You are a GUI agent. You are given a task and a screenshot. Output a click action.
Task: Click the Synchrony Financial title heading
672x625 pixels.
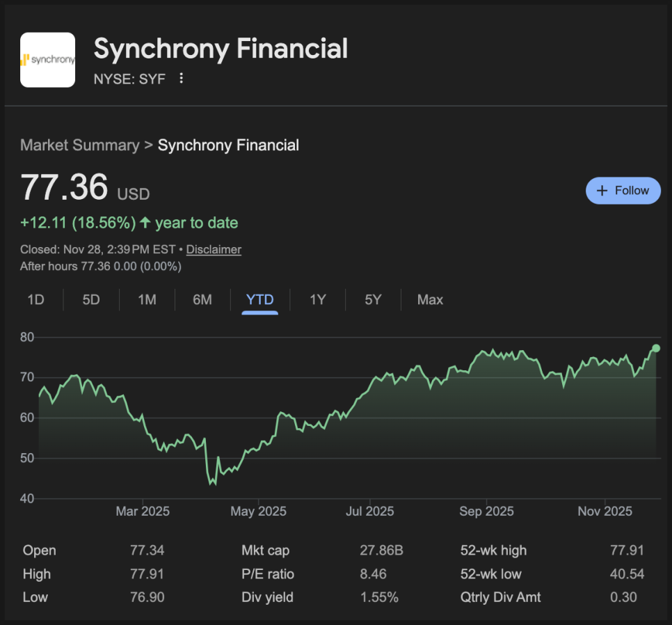point(221,49)
